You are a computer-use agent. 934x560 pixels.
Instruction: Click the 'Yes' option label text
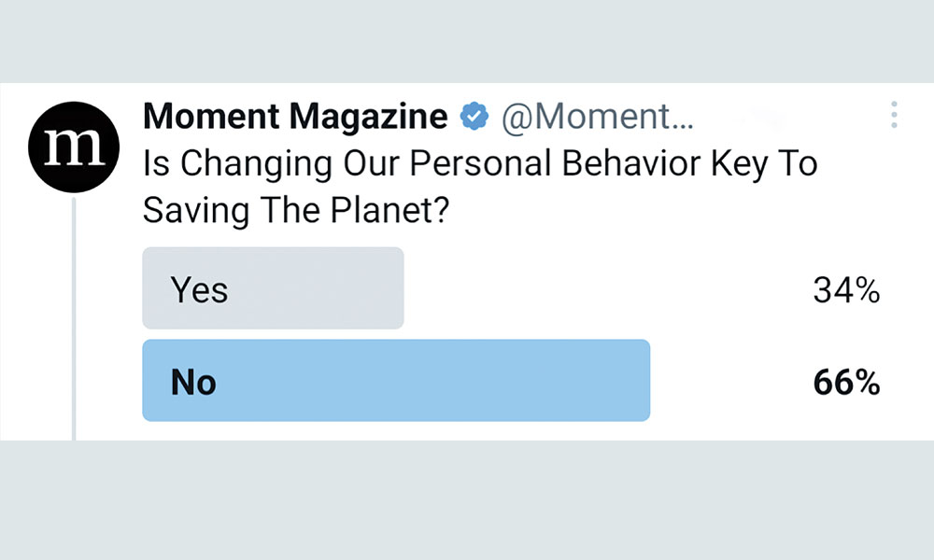[x=199, y=290]
